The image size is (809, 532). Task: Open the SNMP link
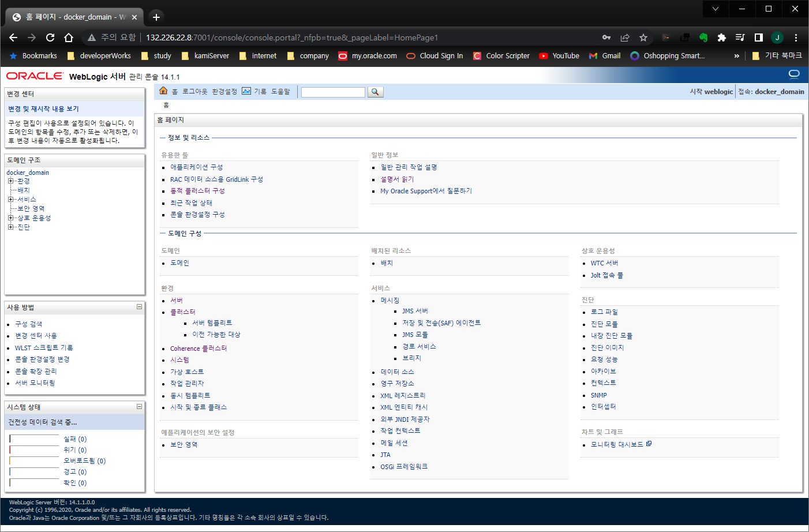tap(598, 395)
